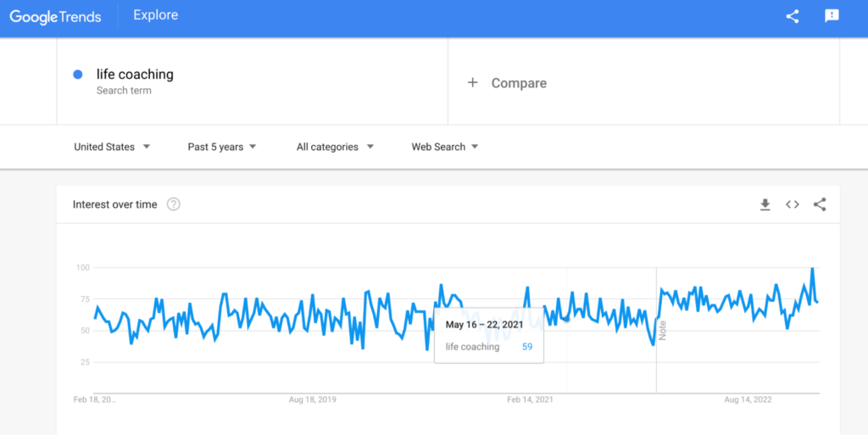
Task: Open the send feedback icon in header
Action: click(832, 16)
